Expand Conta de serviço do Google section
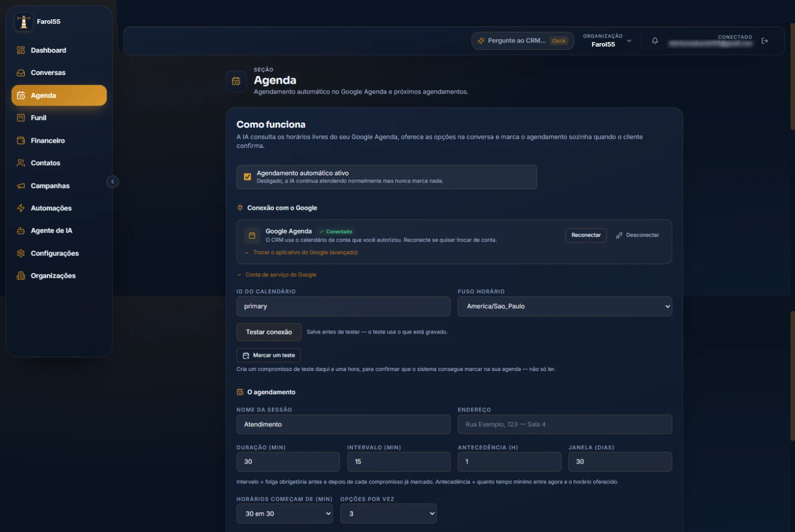 [x=277, y=275]
